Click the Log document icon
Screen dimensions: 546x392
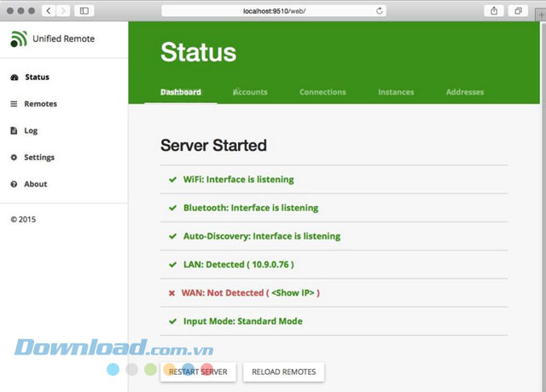click(14, 131)
